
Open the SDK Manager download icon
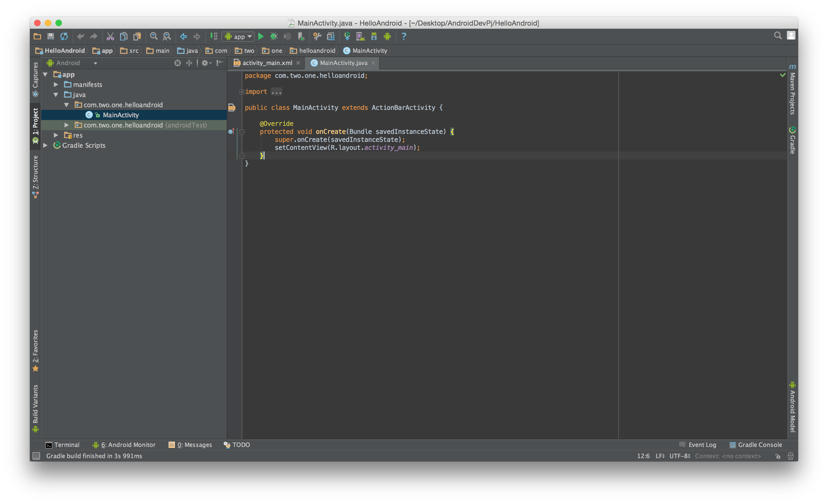(374, 36)
